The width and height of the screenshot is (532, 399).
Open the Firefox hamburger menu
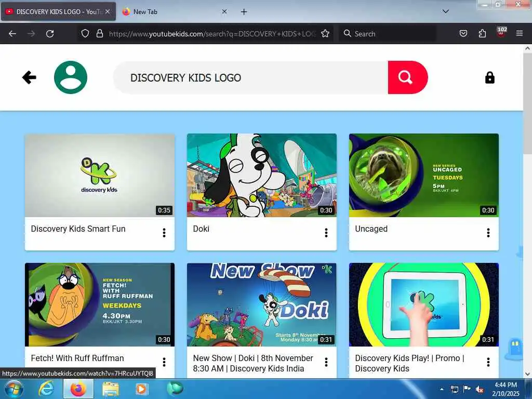pos(520,33)
